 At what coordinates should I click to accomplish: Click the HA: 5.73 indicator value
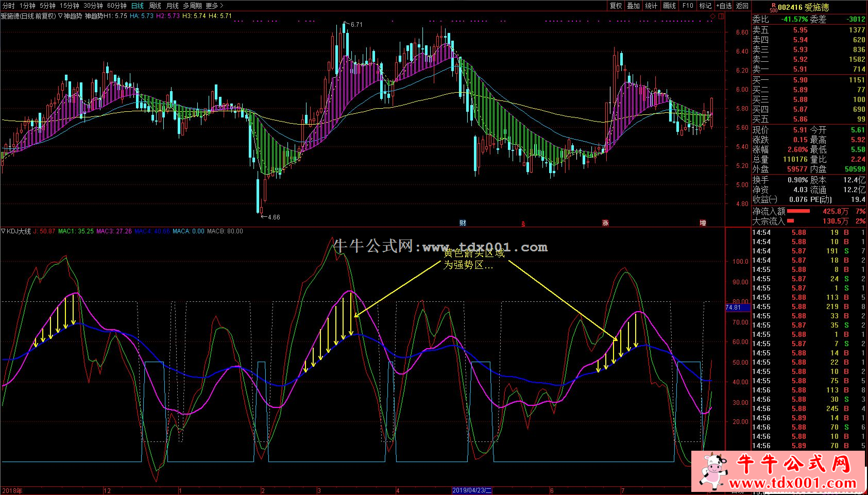142,16
